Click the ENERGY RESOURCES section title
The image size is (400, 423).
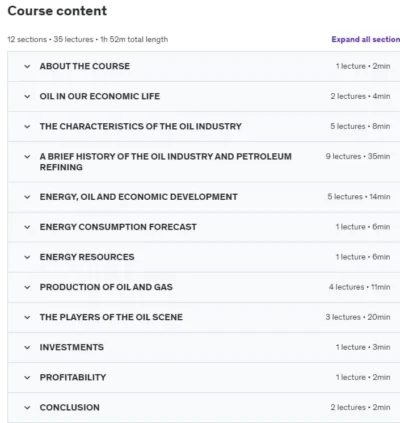pos(87,257)
